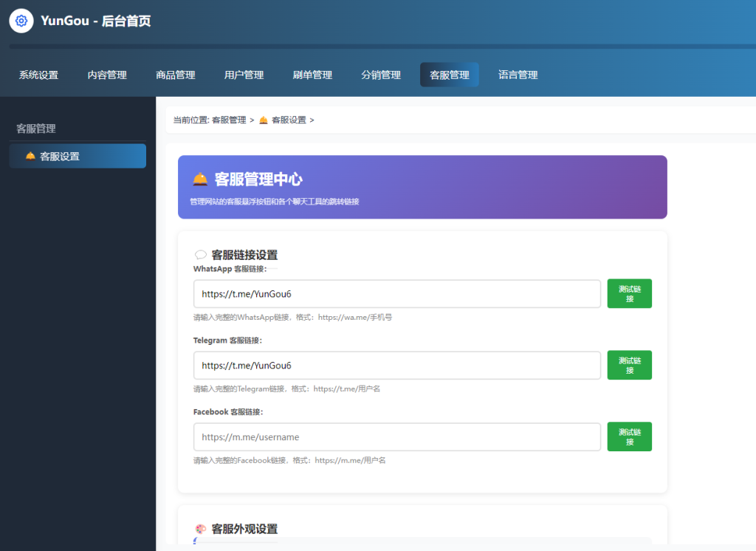The height and width of the screenshot is (551, 756).
Task: Select the active 客服管理 menu tab
Action: click(449, 75)
